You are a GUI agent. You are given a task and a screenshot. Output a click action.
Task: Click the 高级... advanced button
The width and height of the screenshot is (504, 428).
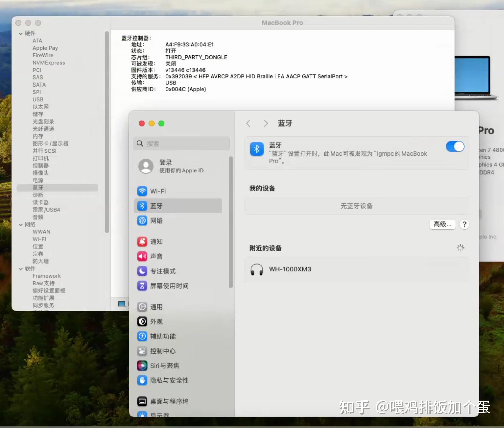coord(443,224)
